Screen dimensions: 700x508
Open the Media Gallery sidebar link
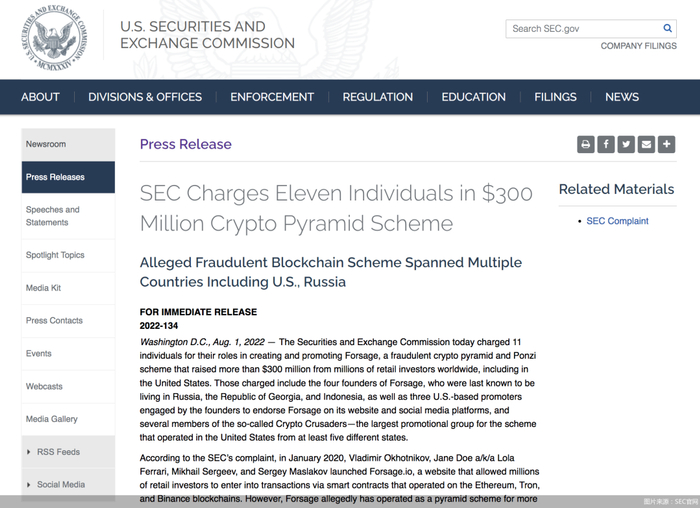(x=52, y=419)
